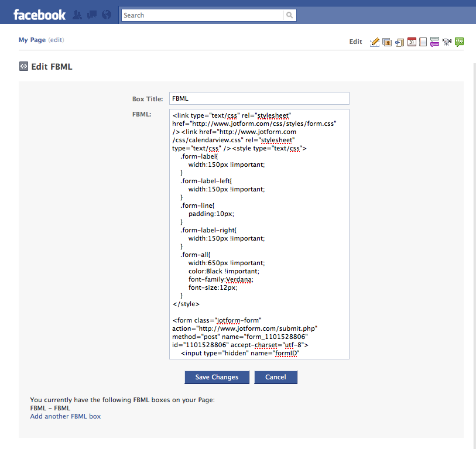Open the Events calendar icon
The height and width of the screenshot is (449, 476).
coord(412,42)
